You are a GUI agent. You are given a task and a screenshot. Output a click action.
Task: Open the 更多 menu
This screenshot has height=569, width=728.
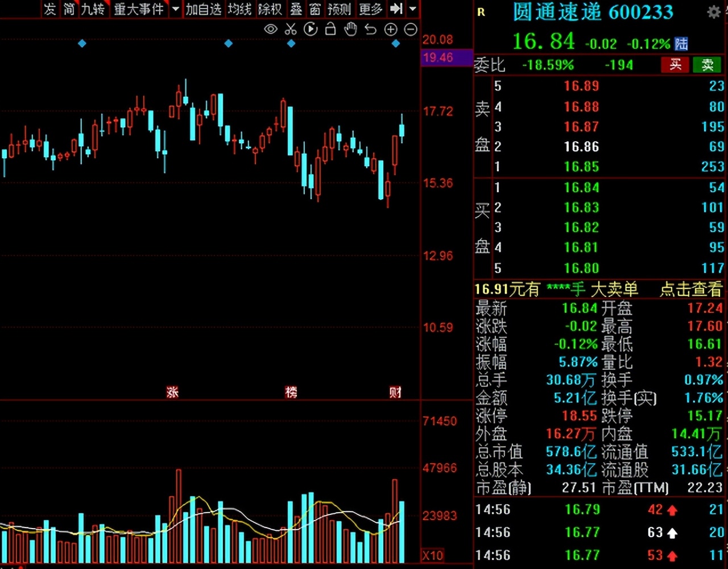point(371,9)
